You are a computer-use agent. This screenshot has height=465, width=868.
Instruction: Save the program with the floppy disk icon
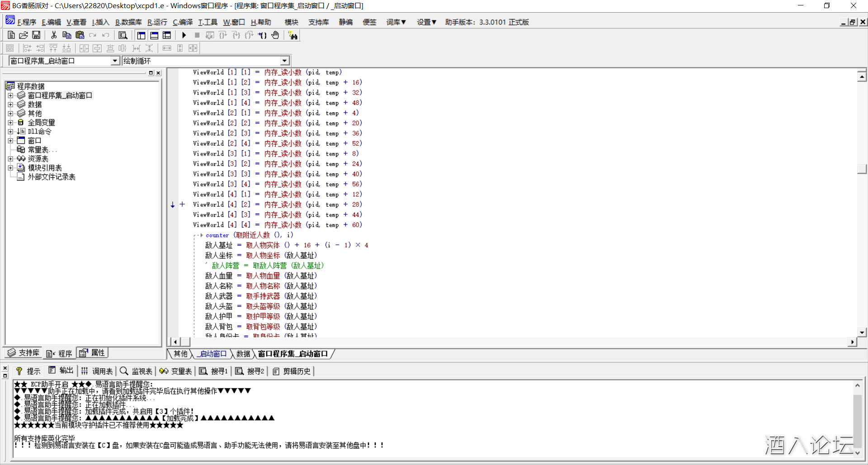[x=36, y=35]
